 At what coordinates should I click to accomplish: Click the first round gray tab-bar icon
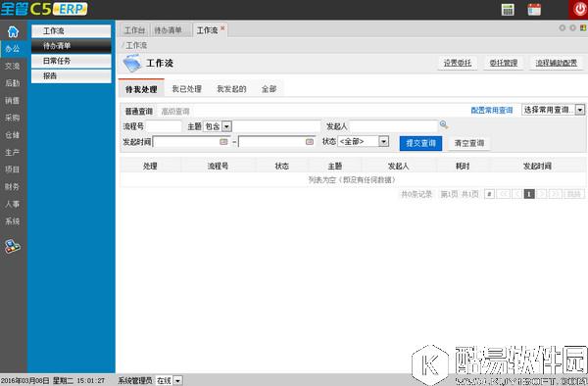point(562,27)
